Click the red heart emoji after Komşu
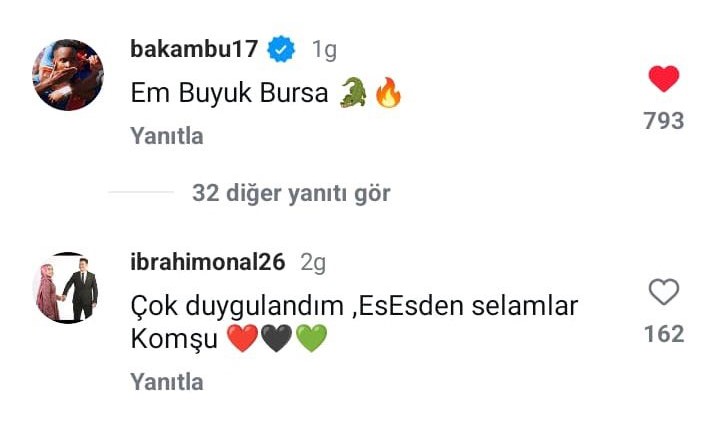 (242, 338)
